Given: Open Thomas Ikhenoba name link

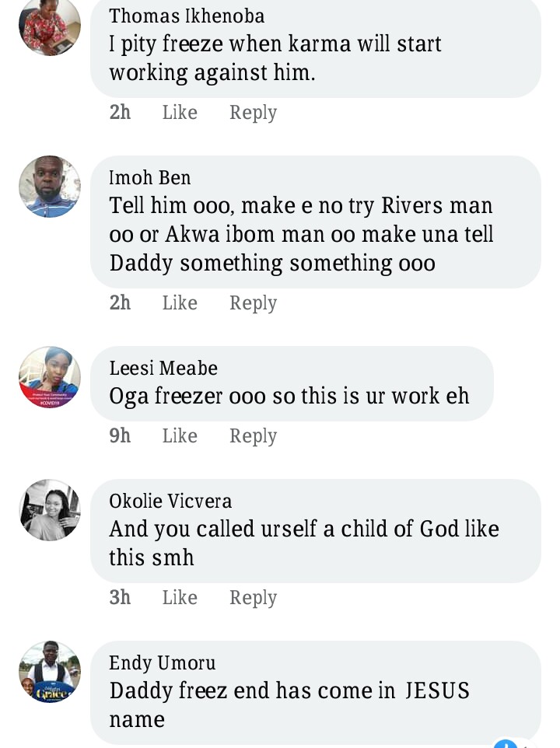Looking at the screenshot, I should pos(187,16).
